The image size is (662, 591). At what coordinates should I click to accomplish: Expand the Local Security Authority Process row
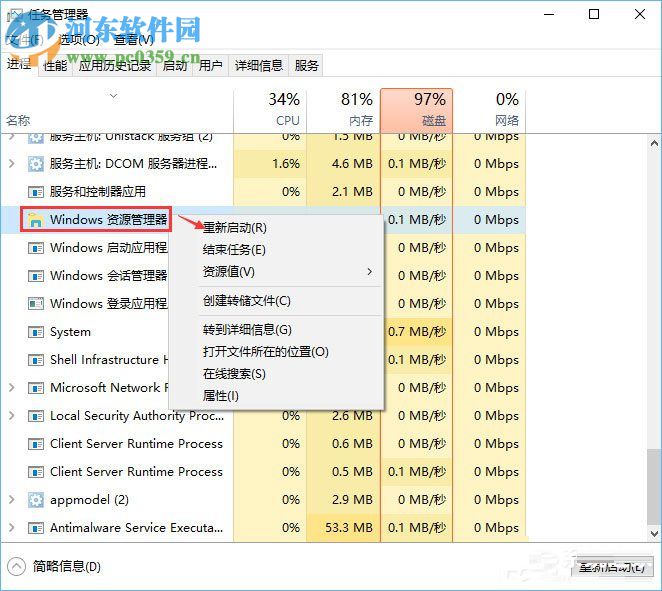[12, 416]
